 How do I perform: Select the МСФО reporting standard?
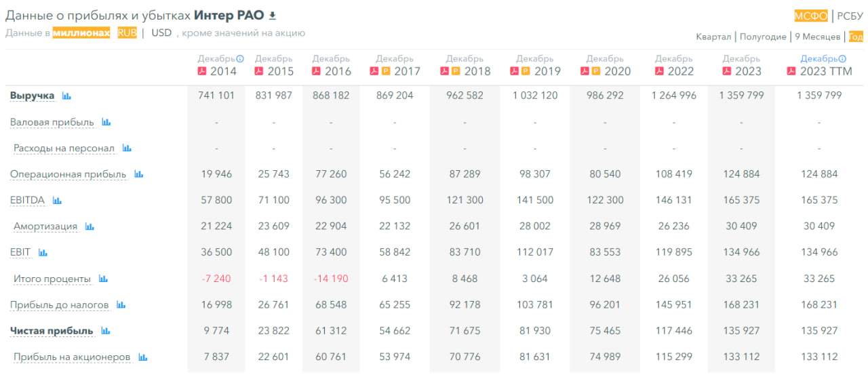click(811, 17)
